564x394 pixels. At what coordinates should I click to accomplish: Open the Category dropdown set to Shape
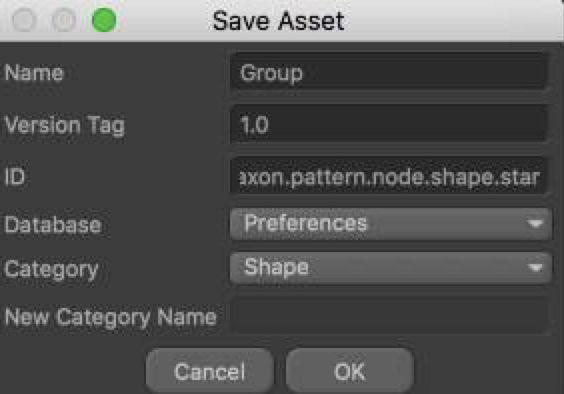coord(391,267)
